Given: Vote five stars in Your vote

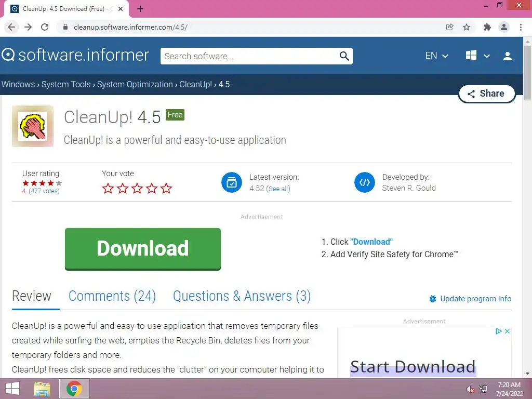Looking at the screenshot, I should pyautogui.click(x=166, y=188).
